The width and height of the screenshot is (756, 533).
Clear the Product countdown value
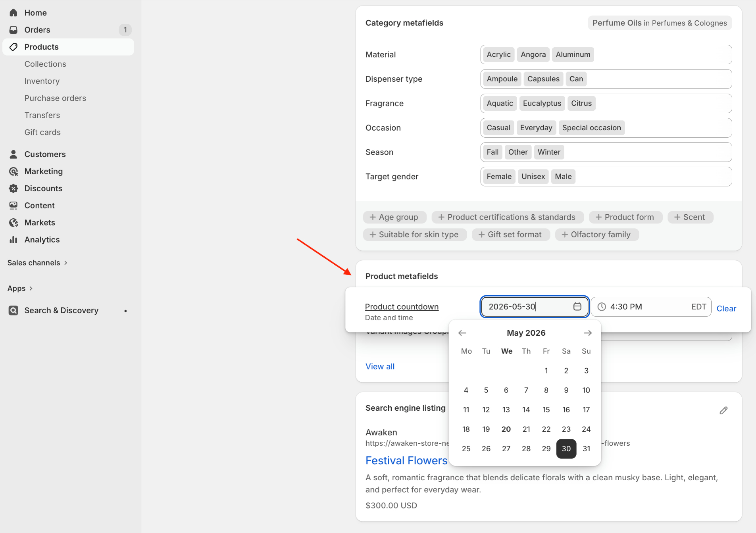click(726, 308)
